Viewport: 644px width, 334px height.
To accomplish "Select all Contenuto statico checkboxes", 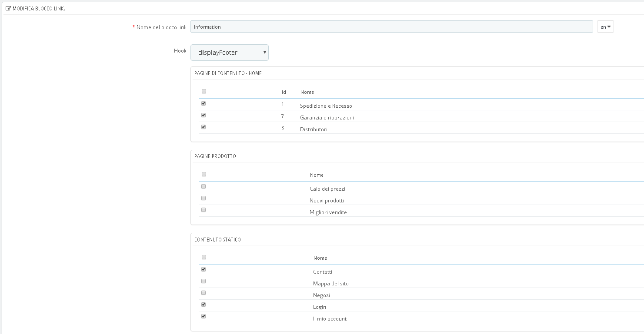I will 204,257.
